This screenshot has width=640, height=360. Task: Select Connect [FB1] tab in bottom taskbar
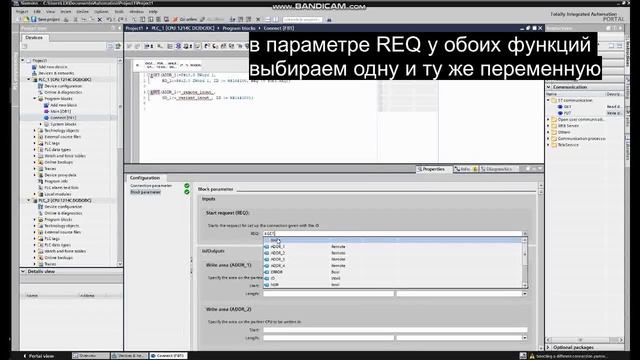point(168,356)
